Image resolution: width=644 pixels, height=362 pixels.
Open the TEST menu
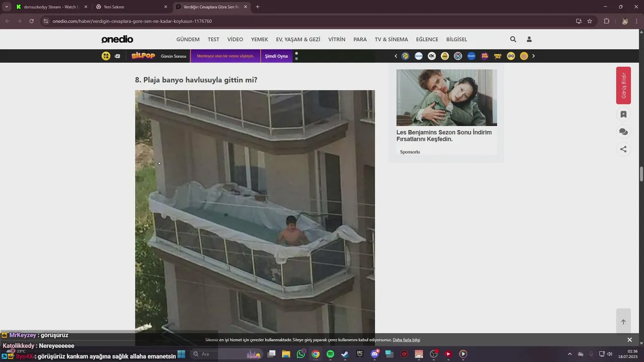click(213, 39)
